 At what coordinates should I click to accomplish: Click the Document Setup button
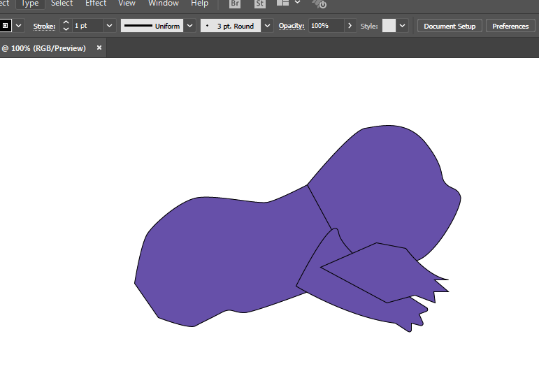tap(450, 26)
